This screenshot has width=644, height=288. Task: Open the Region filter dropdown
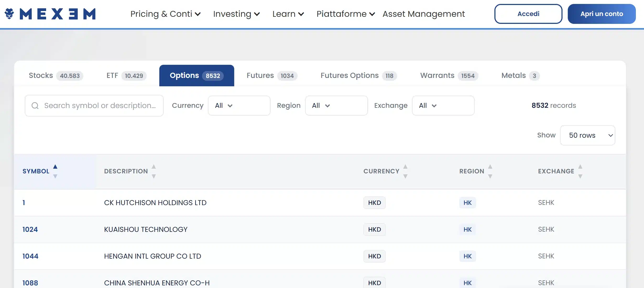(x=336, y=105)
